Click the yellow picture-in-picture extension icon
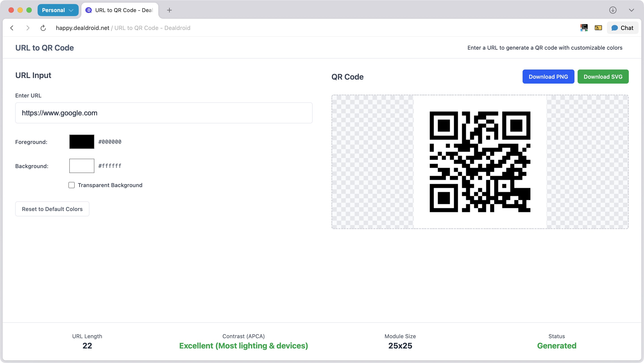This screenshot has width=644, height=363. pos(598,28)
